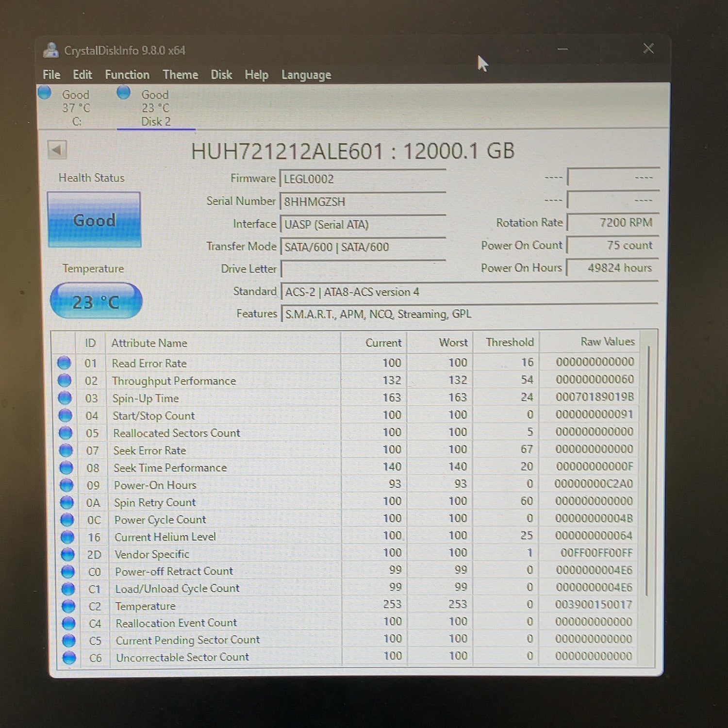Click the status orb for Vendor Specific
This screenshot has width=728, height=728.
pyautogui.click(x=67, y=554)
